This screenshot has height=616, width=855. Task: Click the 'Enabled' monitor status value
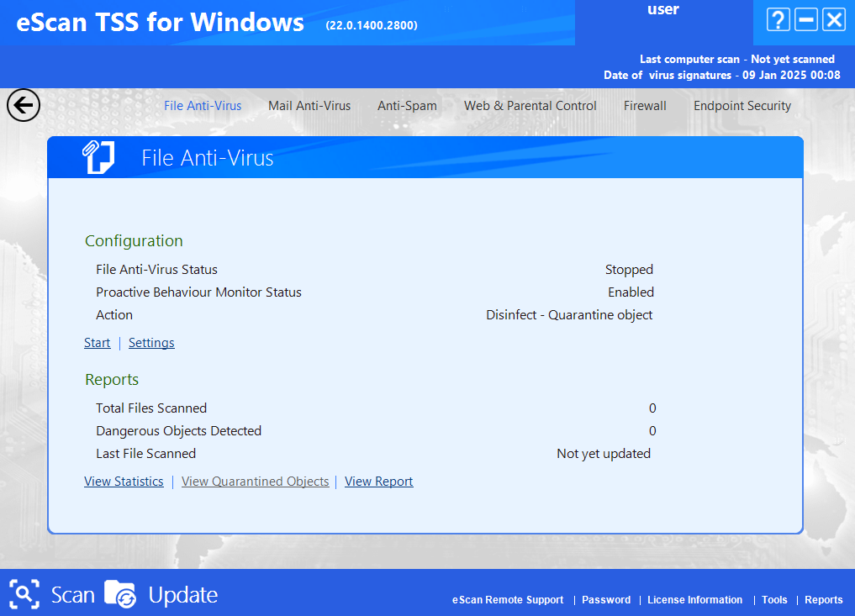631,292
